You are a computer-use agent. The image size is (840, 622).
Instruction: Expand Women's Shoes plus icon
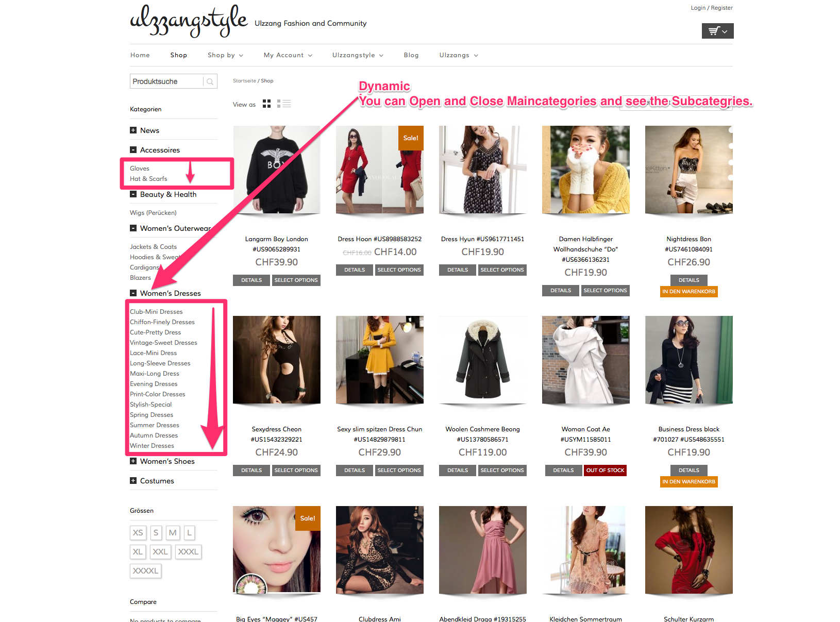[133, 461]
